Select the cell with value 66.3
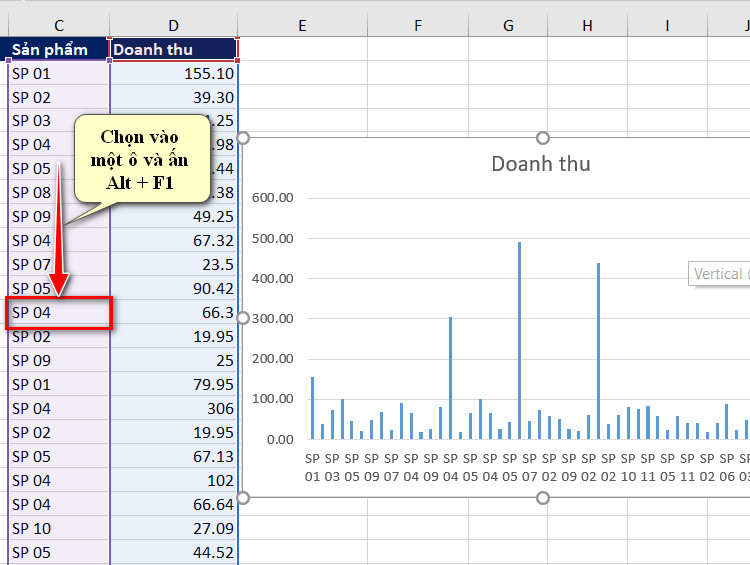This screenshot has height=565, width=750. 174,312
